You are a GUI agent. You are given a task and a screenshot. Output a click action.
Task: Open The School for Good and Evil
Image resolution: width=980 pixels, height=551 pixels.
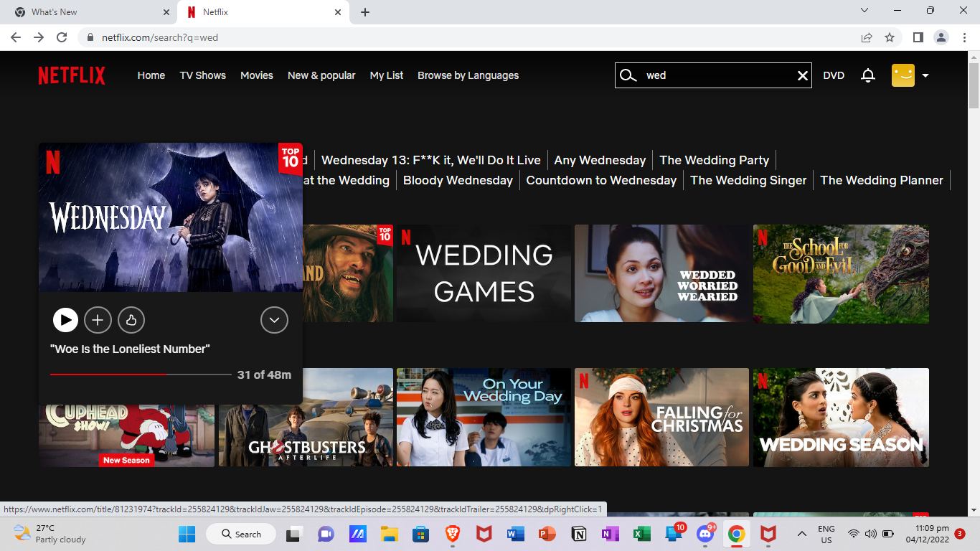[841, 273]
